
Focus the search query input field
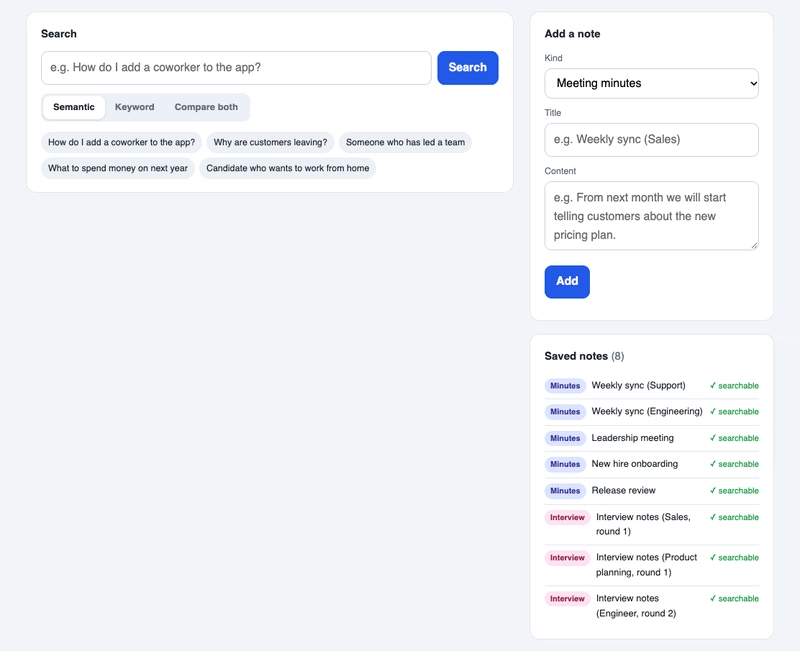236,68
